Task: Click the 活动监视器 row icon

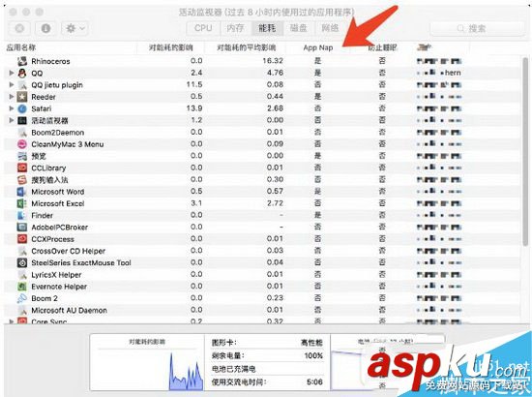Action: pos(22,121)
